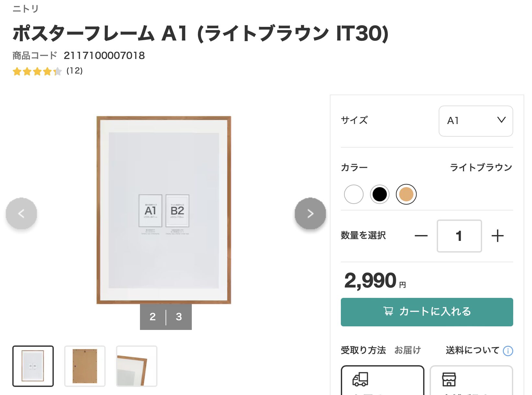Open the shipping fee info icon

[508, 351]
